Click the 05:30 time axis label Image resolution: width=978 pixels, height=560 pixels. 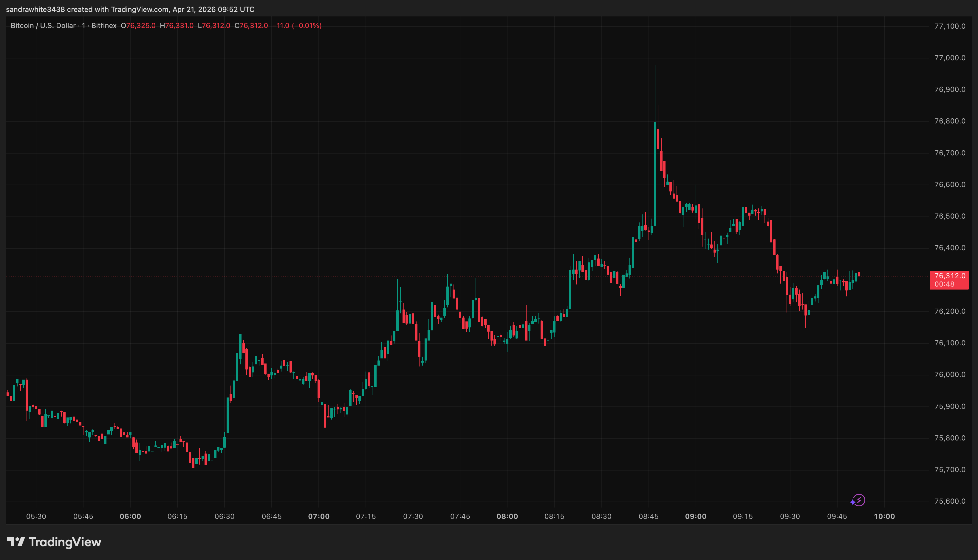click(x=36, y=516)
